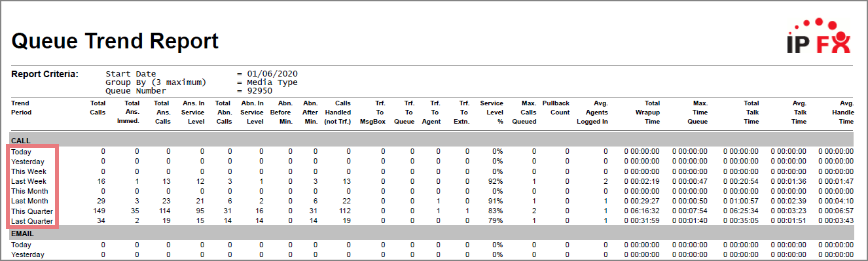Click the Queue Number value 92950
Viewport: 868px width, 261px height.
259,91
